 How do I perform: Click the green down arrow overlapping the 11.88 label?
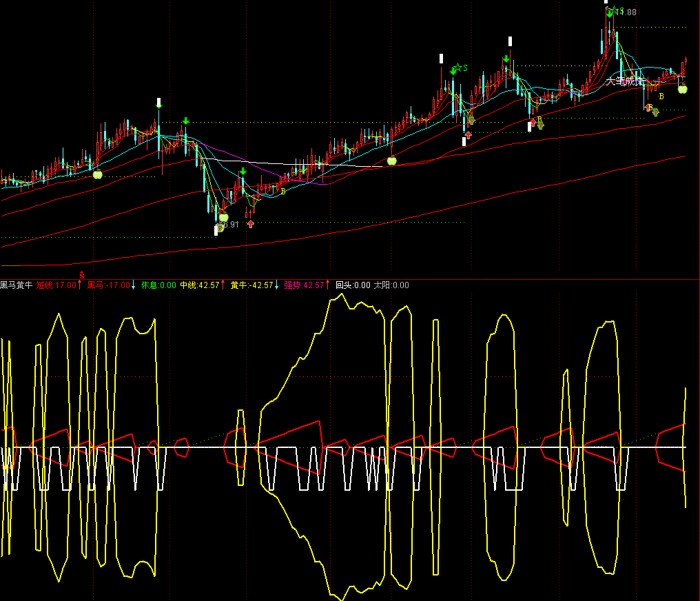610,13
